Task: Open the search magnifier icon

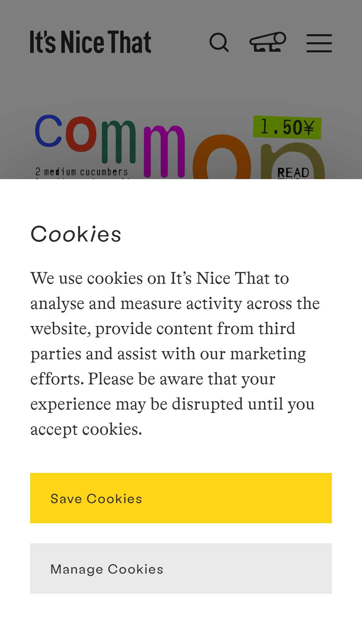Action: coord(219,43)
